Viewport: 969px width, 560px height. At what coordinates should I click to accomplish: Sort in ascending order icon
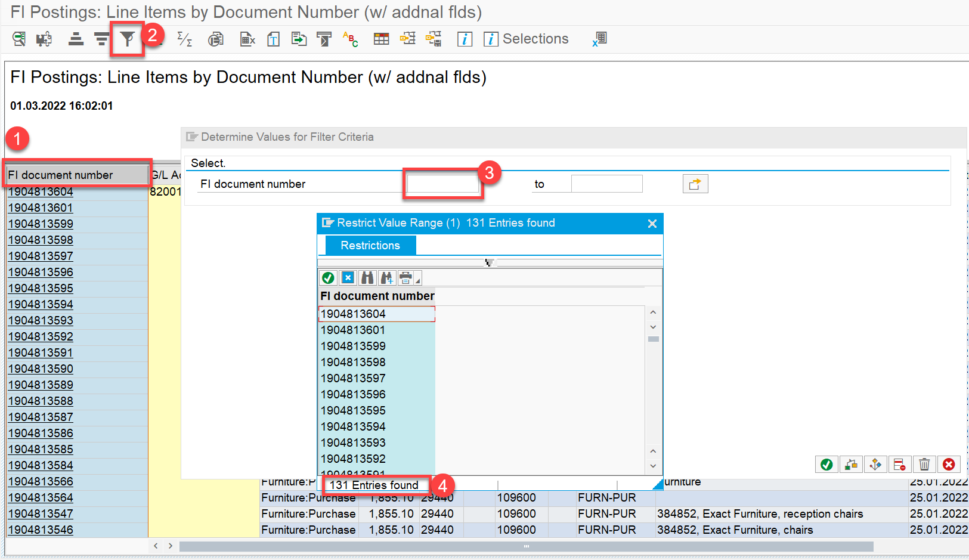76,39
